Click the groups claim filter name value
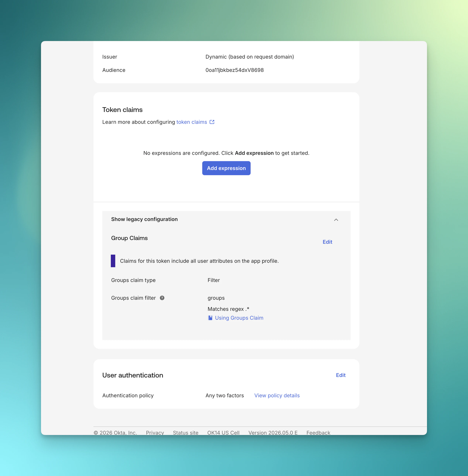The image size is (468, 476). pyautogui.click(x=216, y=298)
